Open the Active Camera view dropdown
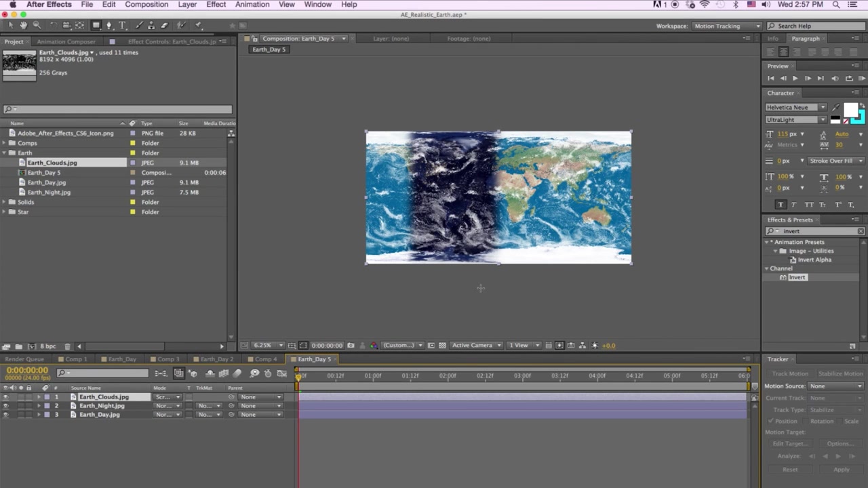 point(475,345)
